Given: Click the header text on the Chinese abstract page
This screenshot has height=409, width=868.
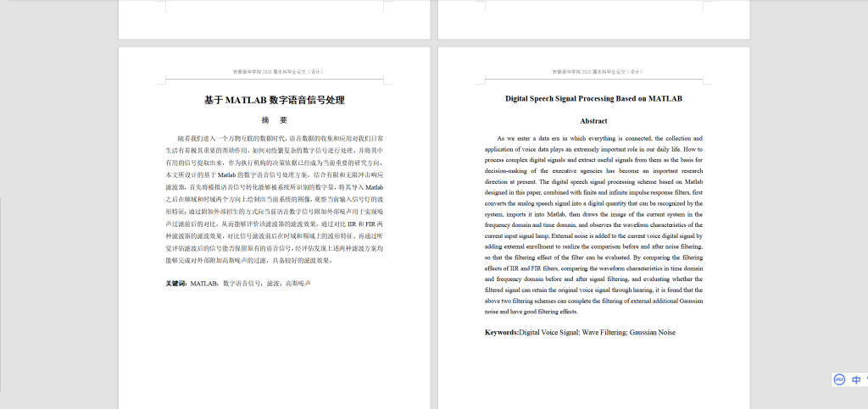Looking at the screenshot, I should point(278,72).
